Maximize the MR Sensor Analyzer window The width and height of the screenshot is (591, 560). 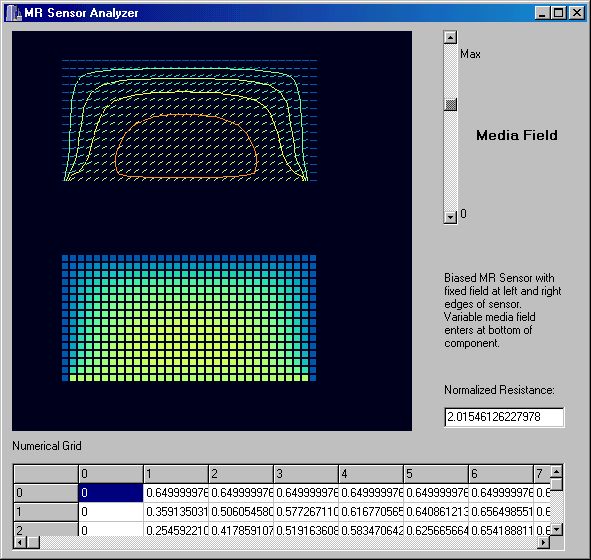click(559, 13)
